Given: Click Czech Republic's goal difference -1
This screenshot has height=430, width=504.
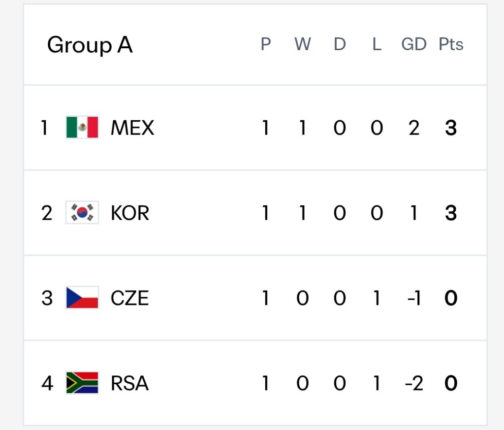Looking at the screenshot, I should [413, 298].
